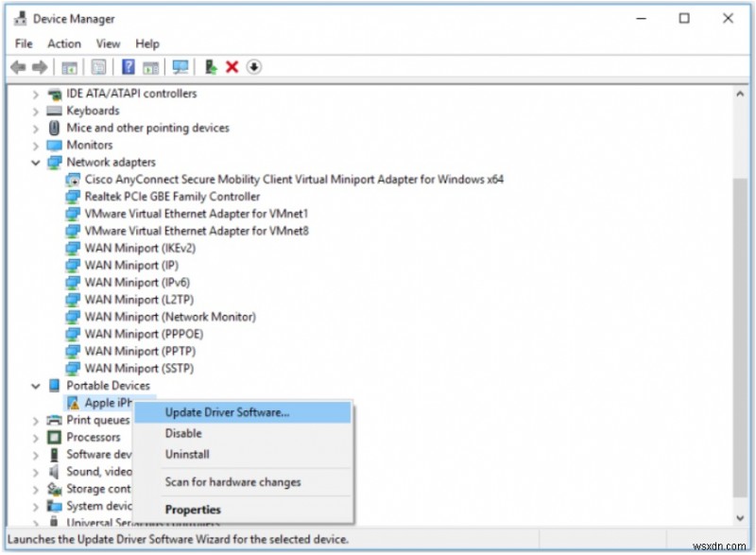Click the Mice and pointing devices icon
Screen dimensions: 756x555
[x=55, y=129]
